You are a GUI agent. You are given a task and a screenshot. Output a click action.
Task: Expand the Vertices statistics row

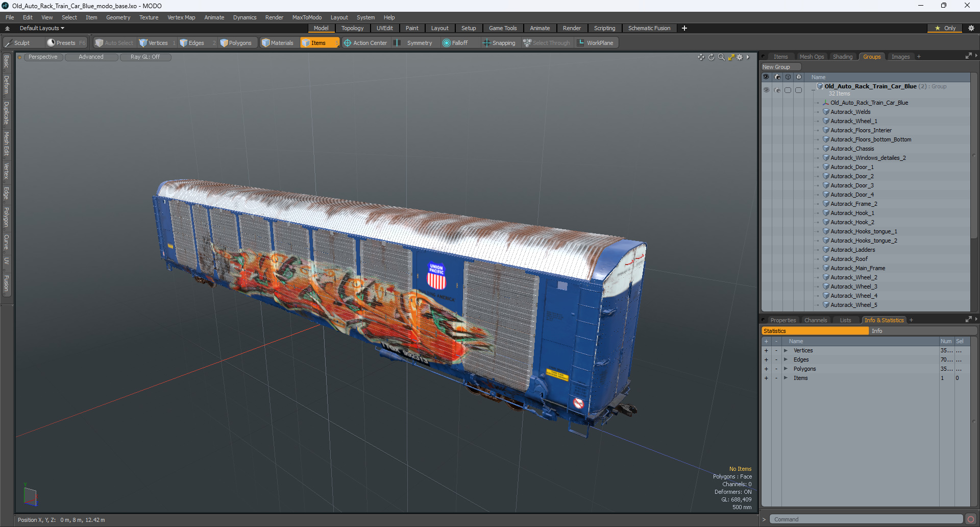(786, 350)
